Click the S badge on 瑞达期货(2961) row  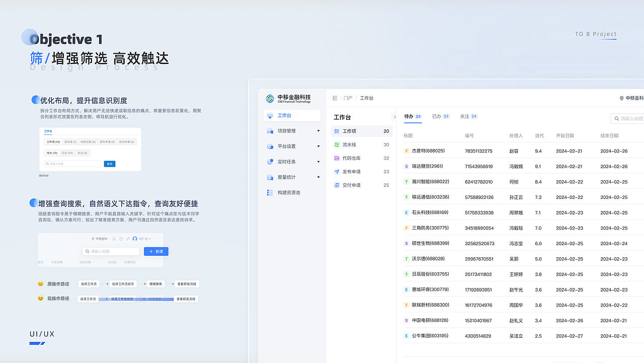tap(407, 166)
